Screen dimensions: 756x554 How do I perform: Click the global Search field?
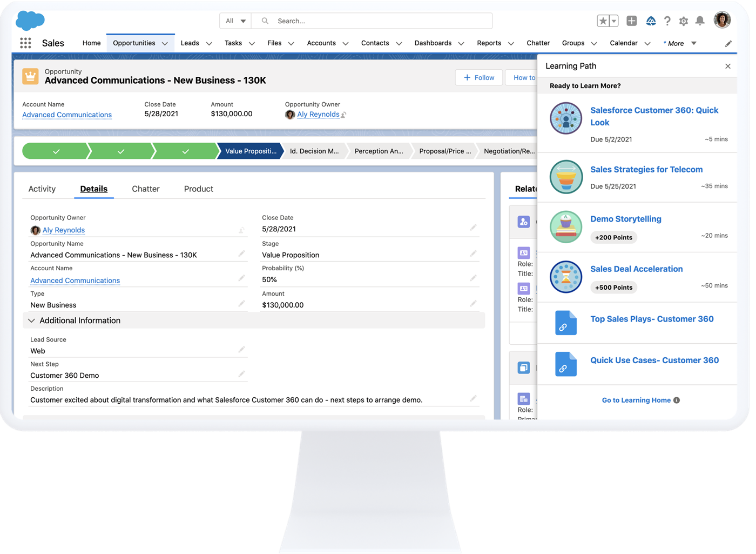point(372,21)
